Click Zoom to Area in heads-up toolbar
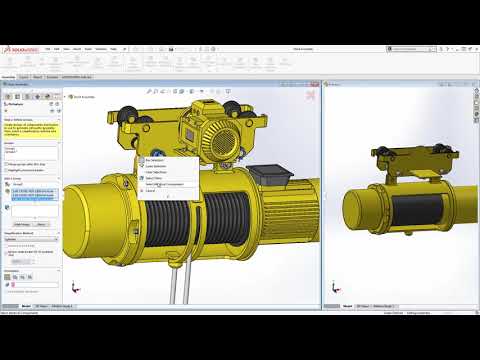The width and height of the screenshot is (480, 360). click(156, 91)
